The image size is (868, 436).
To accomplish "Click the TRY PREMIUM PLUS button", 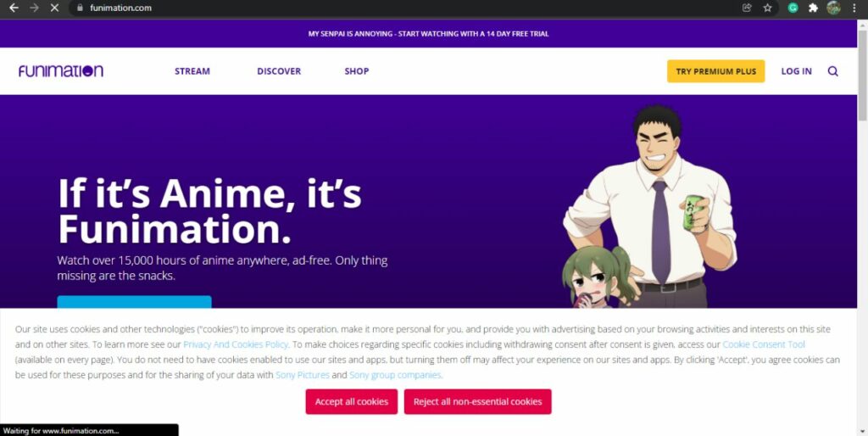I will tap(715, 71).
